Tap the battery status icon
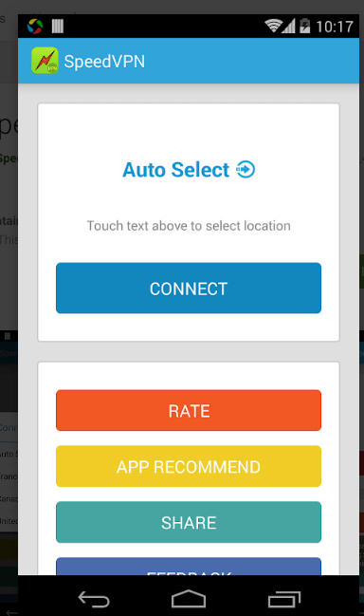The height and width of the screenshot is (616, 364). coord(305,26)
